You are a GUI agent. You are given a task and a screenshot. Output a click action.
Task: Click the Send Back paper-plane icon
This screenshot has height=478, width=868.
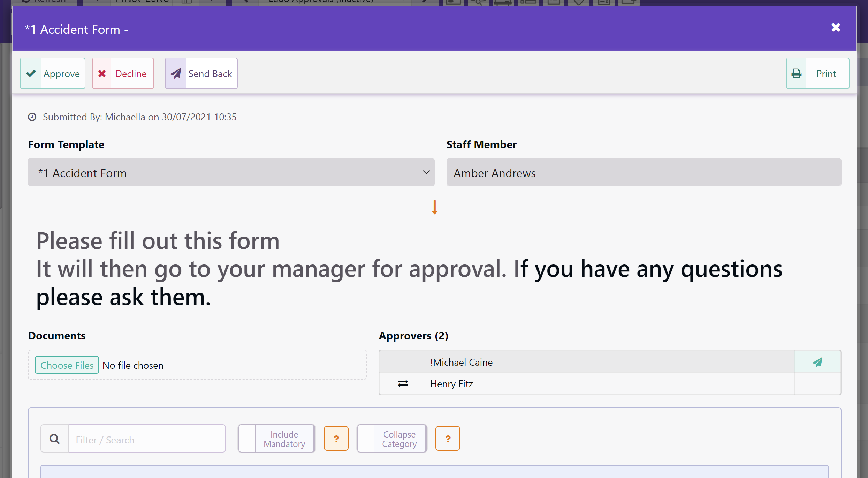(x=176, y=73)
